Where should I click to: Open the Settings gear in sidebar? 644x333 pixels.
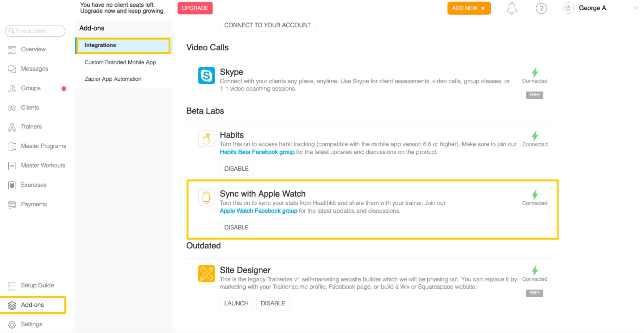tap(31, 324)
